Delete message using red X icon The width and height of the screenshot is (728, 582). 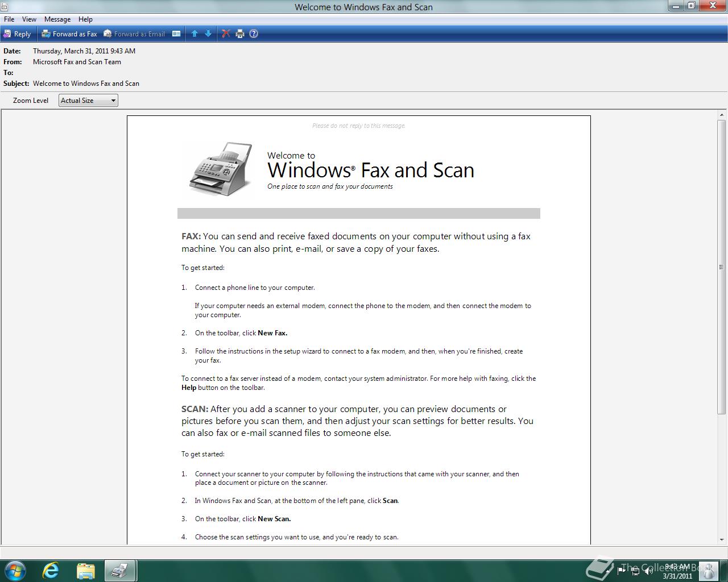(x=226, y=34)
